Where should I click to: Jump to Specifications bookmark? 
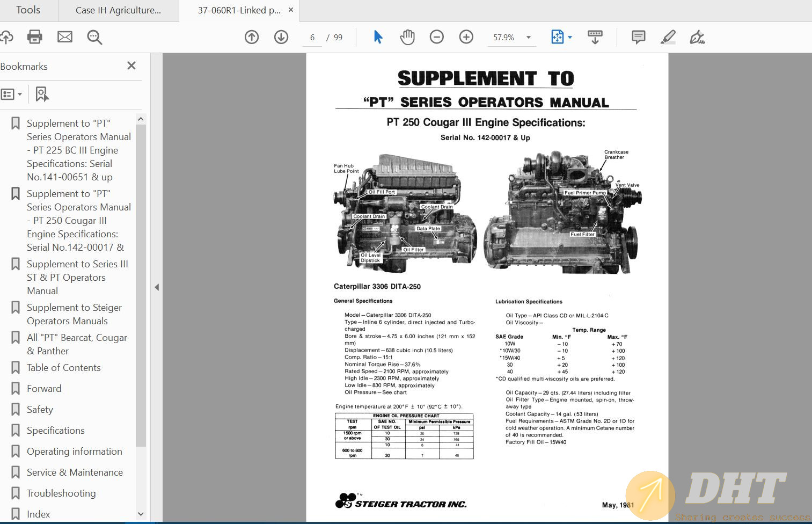click(56, 431)
